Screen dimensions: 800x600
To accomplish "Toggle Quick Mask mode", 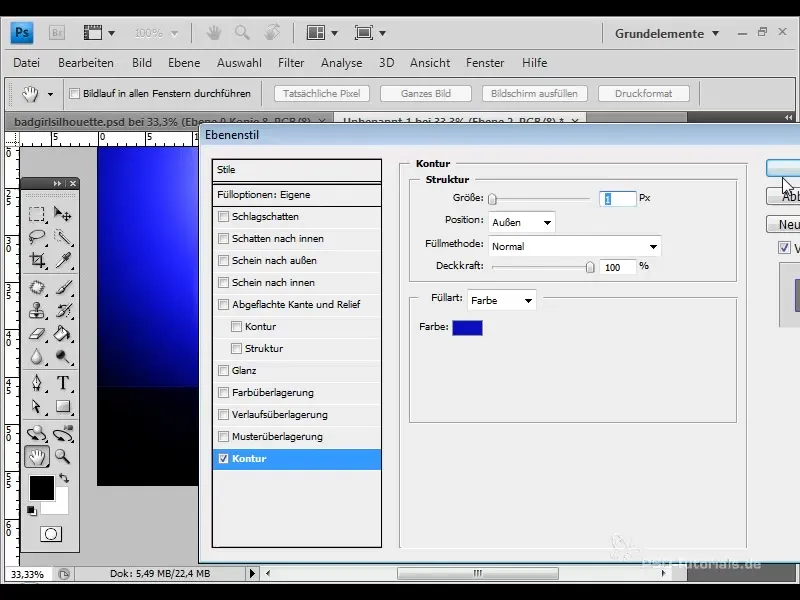I will (51, 534).
